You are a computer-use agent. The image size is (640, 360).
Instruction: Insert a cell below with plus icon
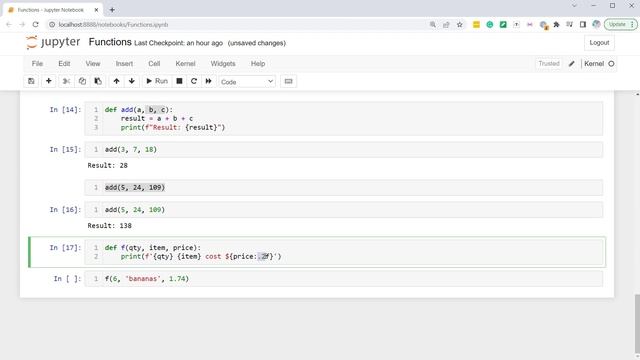click(x=49, y=81)
